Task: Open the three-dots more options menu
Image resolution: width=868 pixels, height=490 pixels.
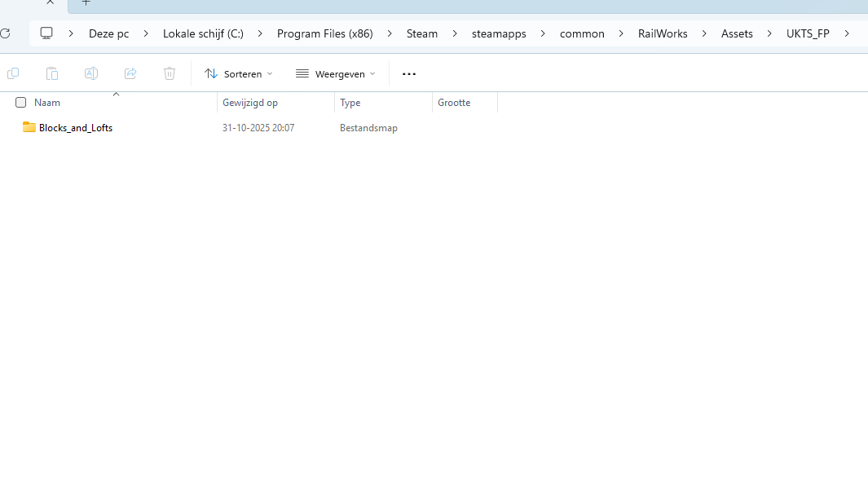Action: click(409, 73)
